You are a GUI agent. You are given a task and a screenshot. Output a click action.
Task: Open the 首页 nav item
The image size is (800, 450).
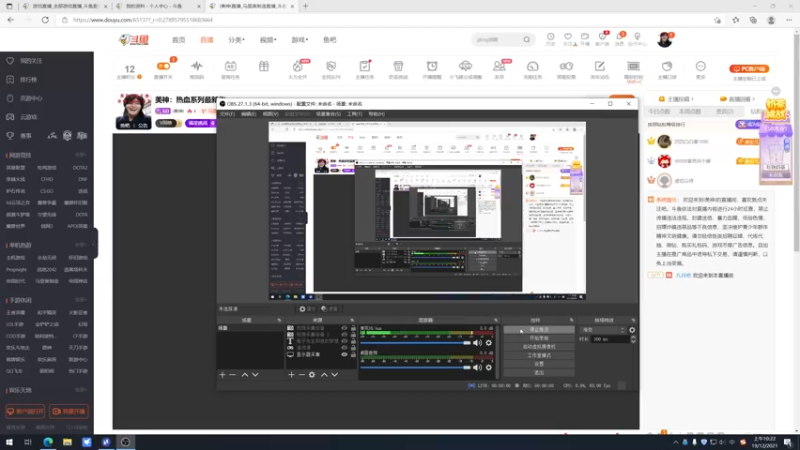tap(179, 40)
